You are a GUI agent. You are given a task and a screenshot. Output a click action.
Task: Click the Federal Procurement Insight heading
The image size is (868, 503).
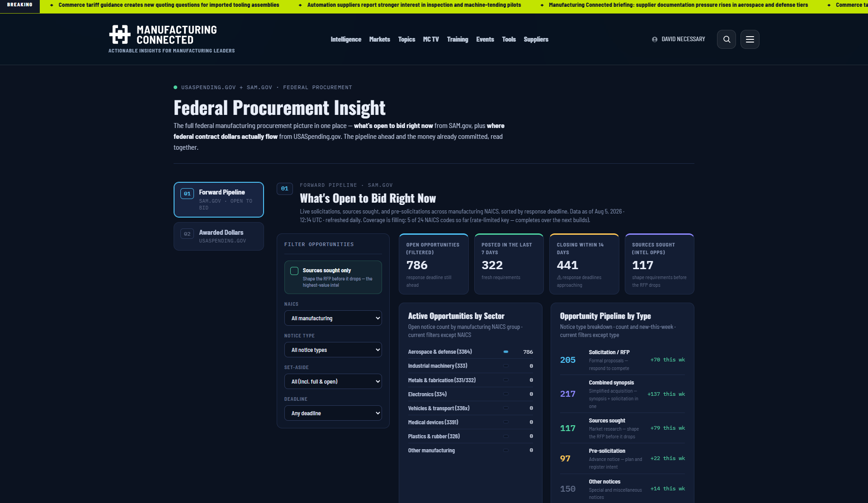pos(279,108)
